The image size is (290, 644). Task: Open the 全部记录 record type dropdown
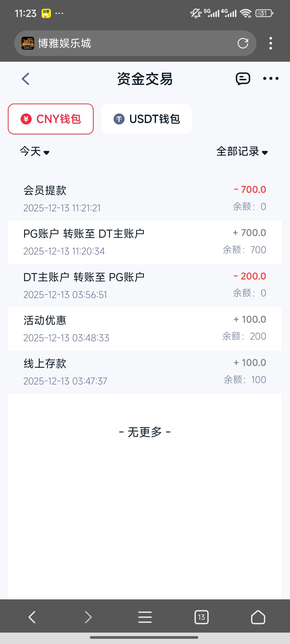[242, 152]
